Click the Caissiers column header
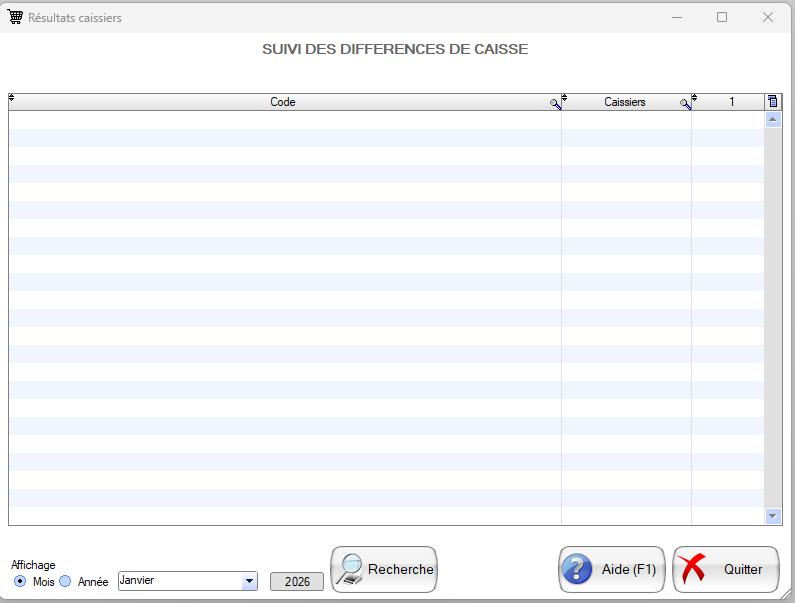Viewport: 795px width, 603px height. 626,102
